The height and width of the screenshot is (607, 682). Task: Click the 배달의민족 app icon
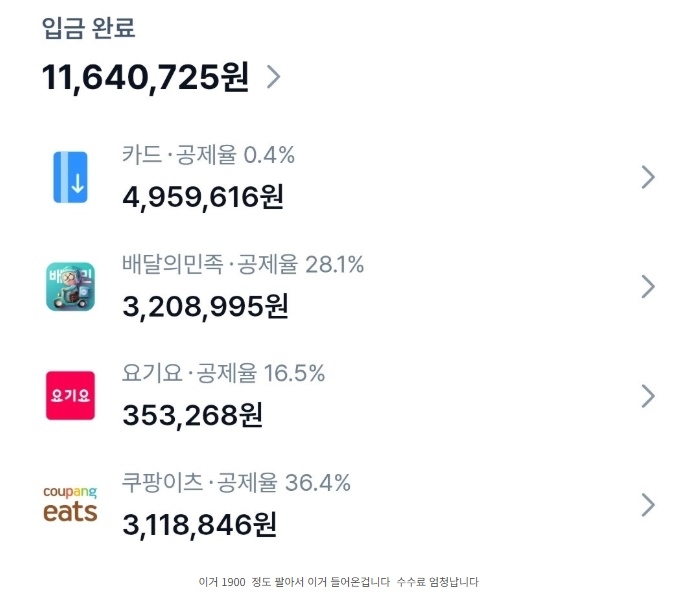(x=70, y=286)
